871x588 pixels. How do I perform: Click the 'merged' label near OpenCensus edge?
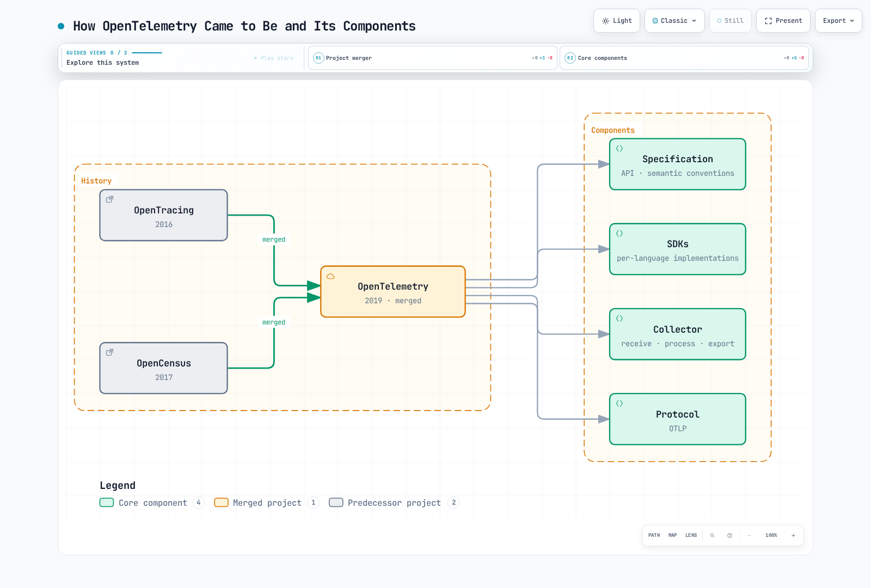click(273, 322)
